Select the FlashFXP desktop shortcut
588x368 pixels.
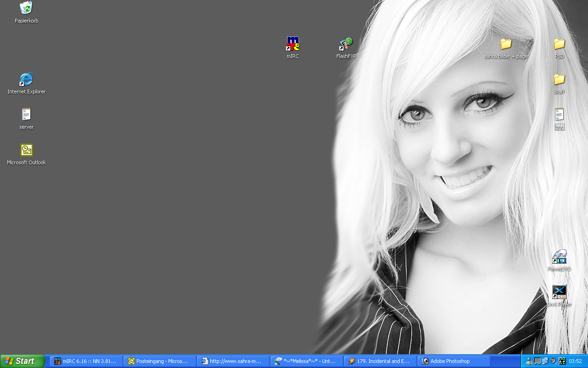[346, 44]
